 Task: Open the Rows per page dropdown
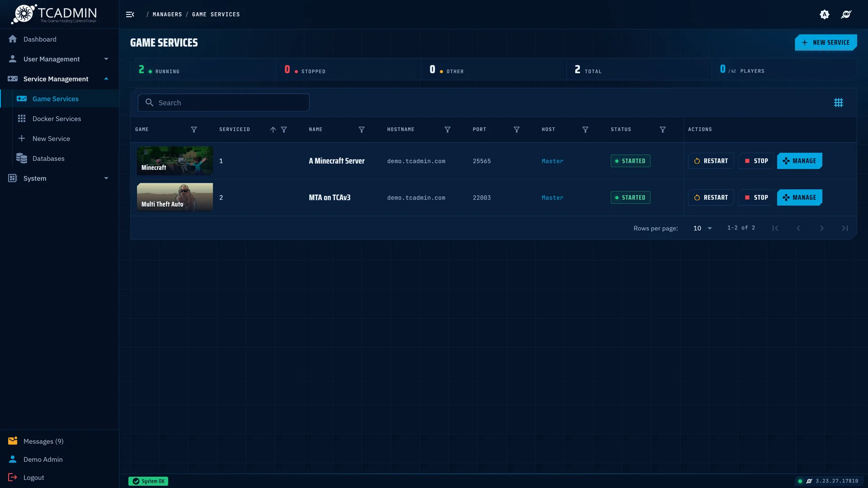tap(703, 228)
